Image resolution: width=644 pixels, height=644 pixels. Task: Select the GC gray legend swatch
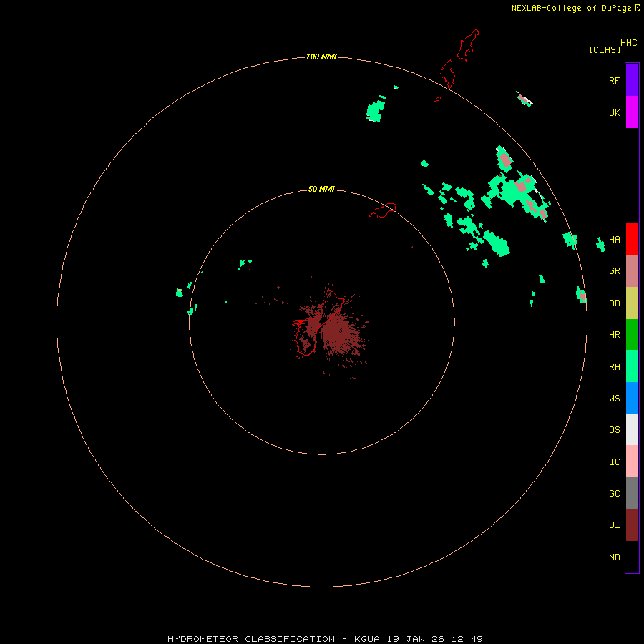click(632, 493)
